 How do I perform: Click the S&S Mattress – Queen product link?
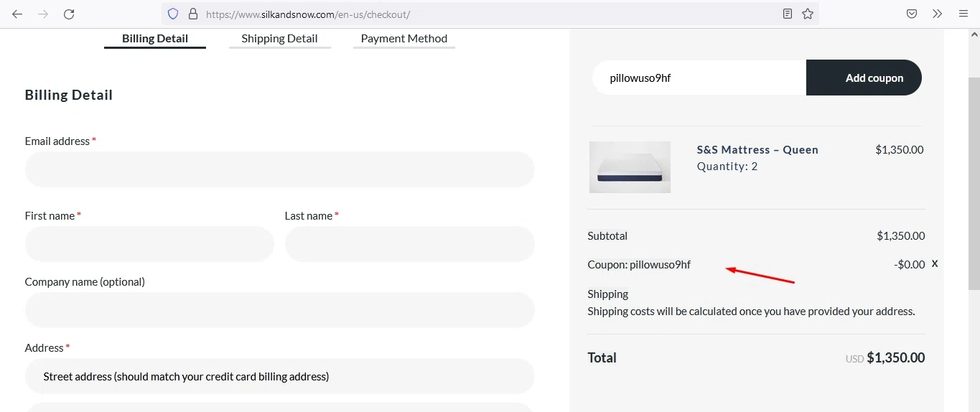pyautogui.click(x=757, y=150)
